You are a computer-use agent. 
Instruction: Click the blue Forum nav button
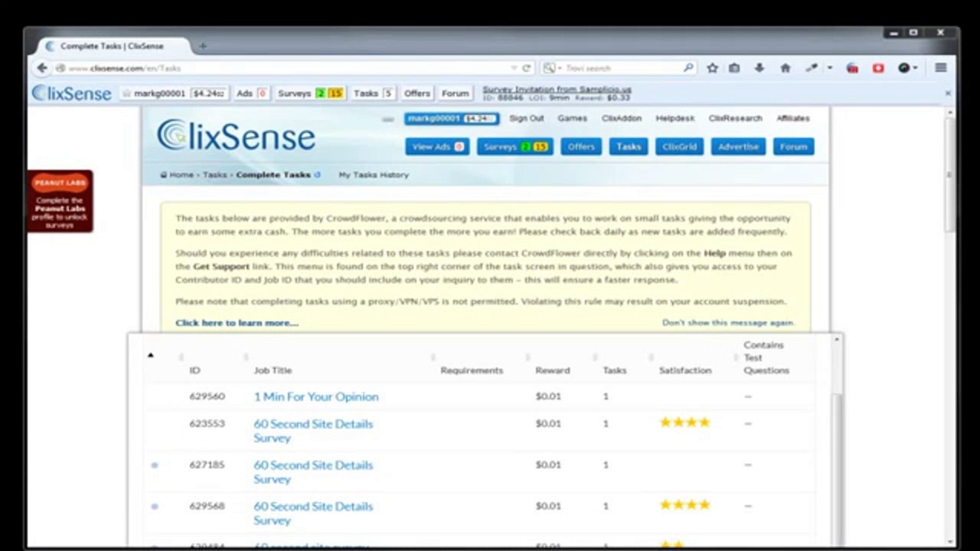793,147
